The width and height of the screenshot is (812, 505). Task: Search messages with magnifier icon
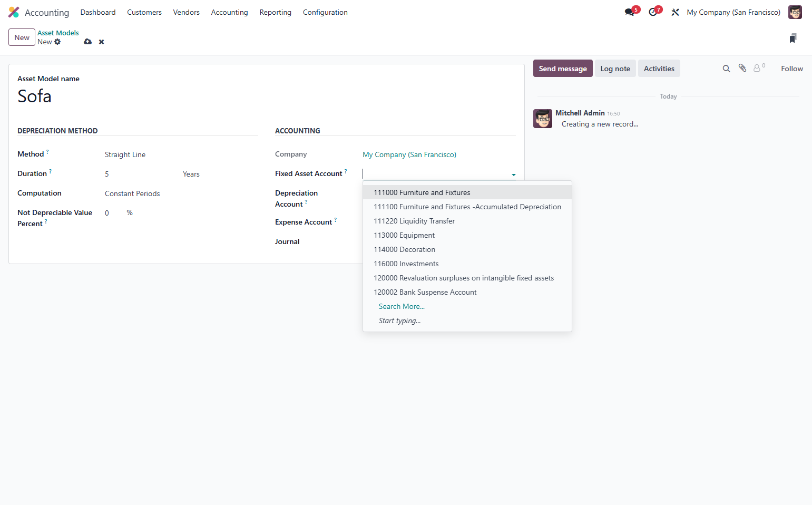[x=726, y=69]
